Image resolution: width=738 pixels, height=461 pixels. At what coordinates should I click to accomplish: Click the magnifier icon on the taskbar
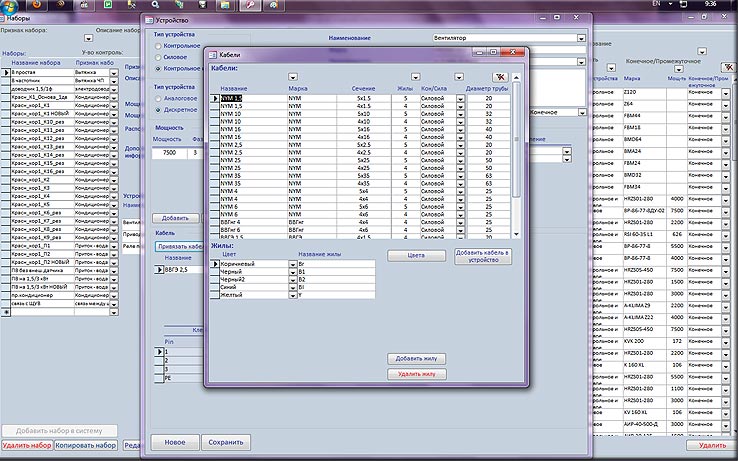(155, 5)
